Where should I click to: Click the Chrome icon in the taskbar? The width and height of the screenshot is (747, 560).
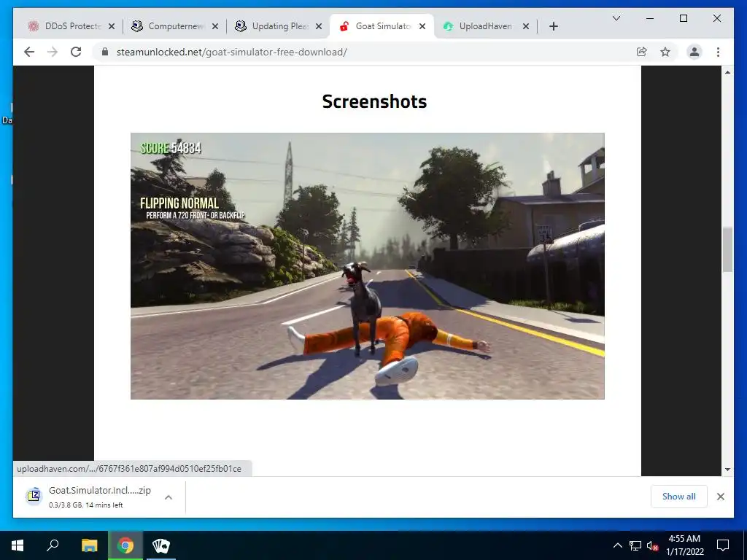[x=125, y=545]
